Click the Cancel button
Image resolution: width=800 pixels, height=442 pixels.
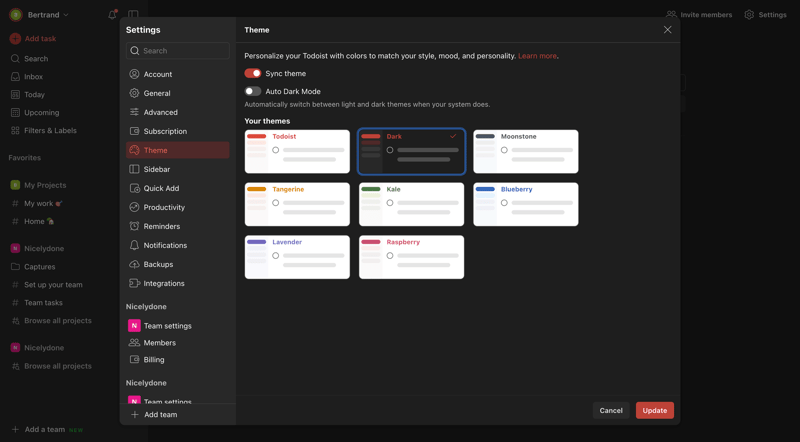coord(611,410)
